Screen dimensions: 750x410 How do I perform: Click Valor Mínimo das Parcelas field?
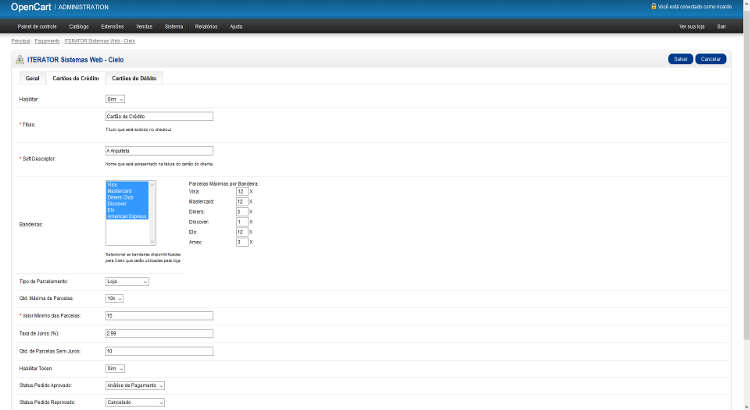tap(159, 316)
